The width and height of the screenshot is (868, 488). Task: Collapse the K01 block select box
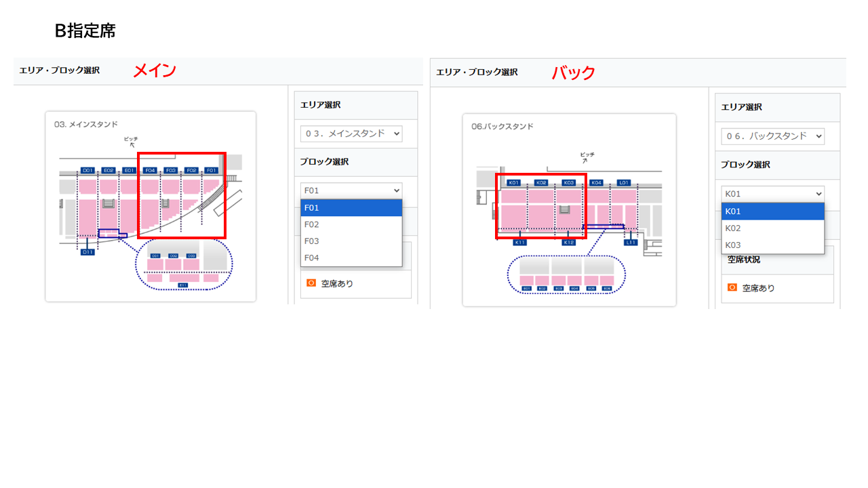click(x=772, y=194)
